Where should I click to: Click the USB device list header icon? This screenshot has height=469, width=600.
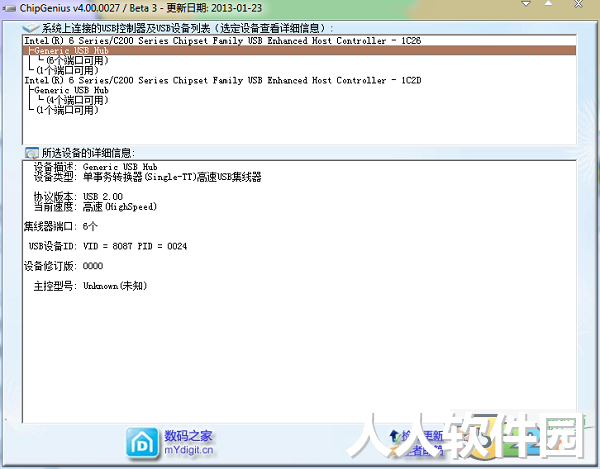tap(30, 28)
